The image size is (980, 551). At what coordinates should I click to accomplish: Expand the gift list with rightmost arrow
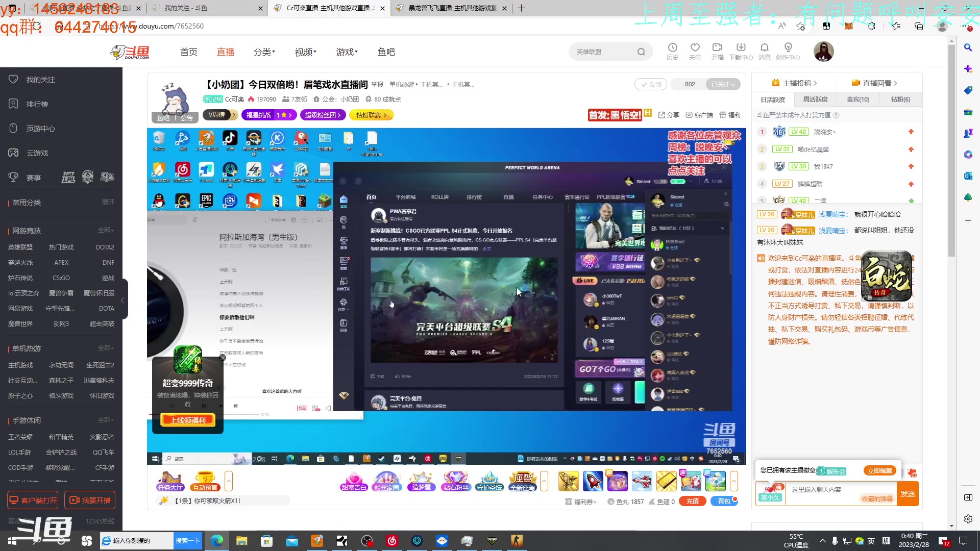734,481
